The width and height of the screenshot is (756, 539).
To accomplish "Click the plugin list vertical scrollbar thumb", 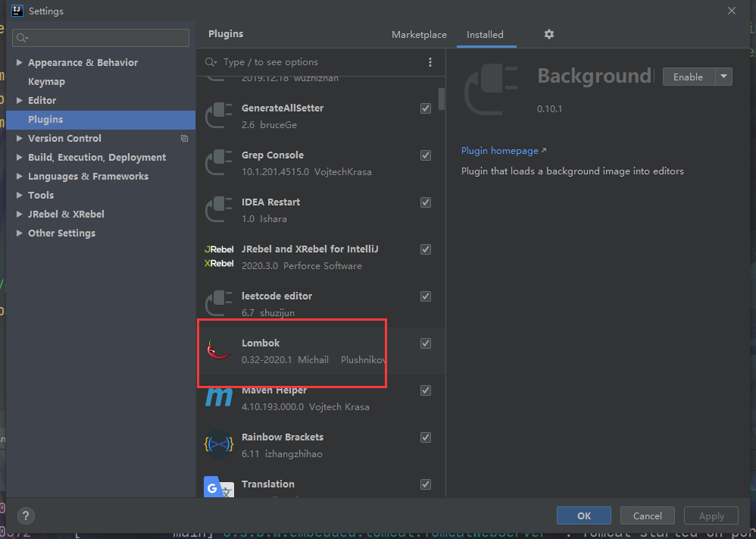I will (441, 99).
